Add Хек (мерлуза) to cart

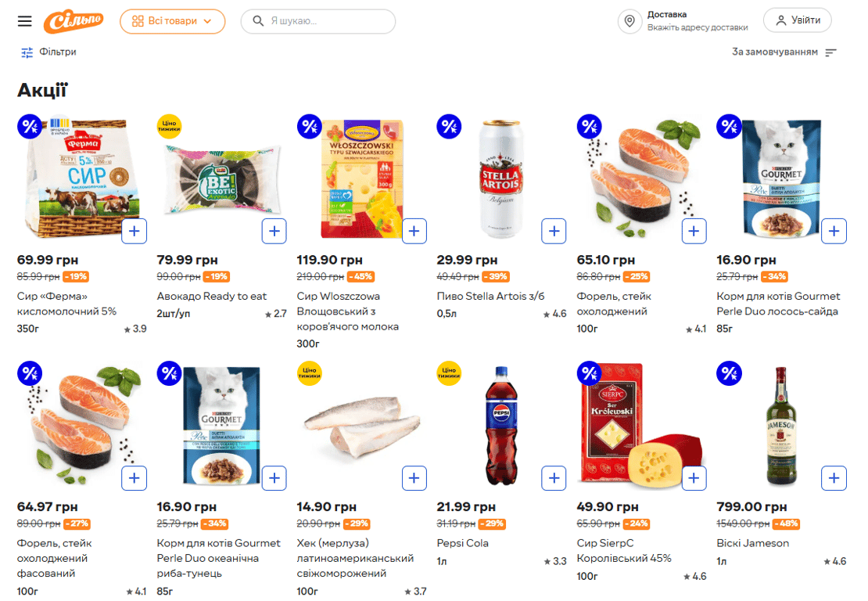pos(414,477)
